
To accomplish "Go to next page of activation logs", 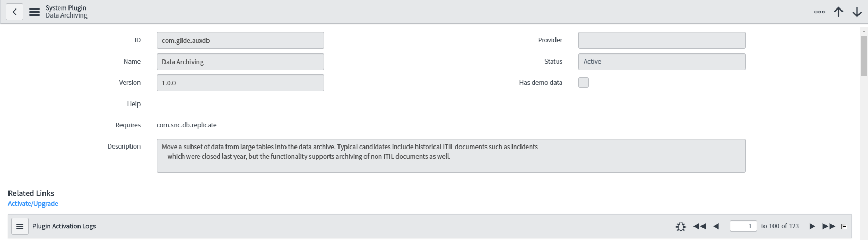I will coord(812,226).
